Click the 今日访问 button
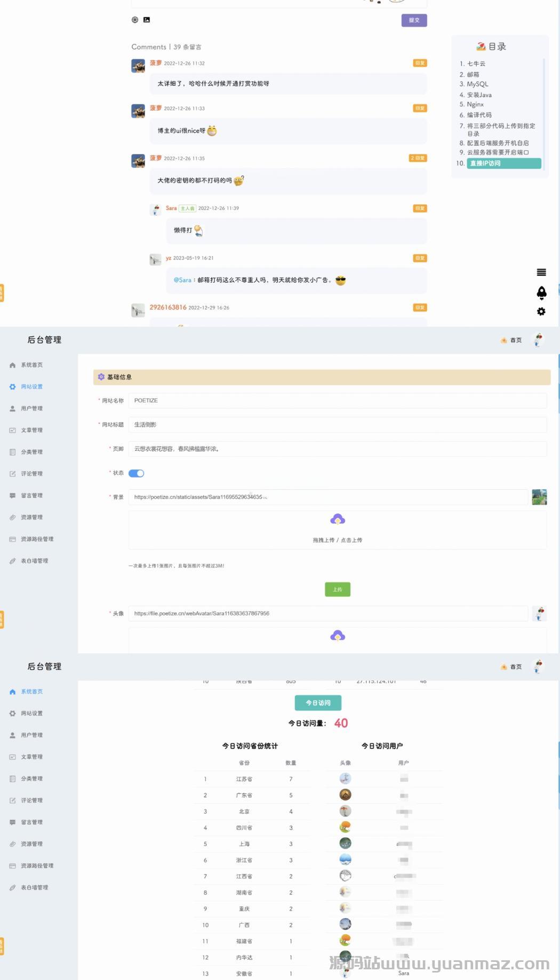 click(x=318, y=703)
